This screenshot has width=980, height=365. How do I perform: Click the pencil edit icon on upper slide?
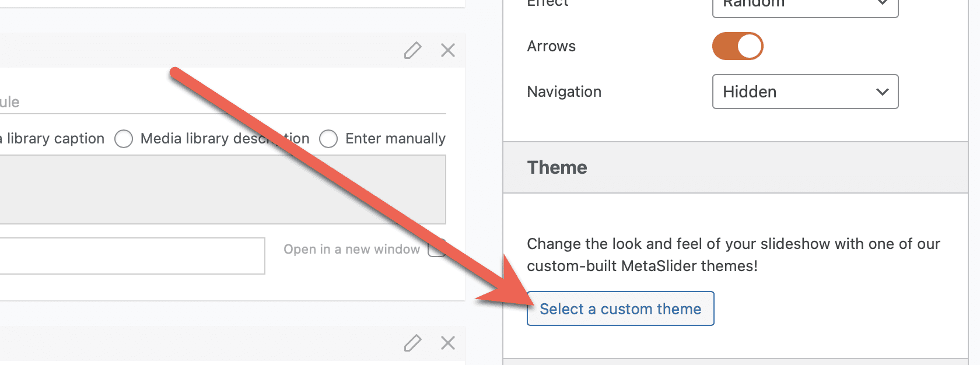(x=412, y=51)
